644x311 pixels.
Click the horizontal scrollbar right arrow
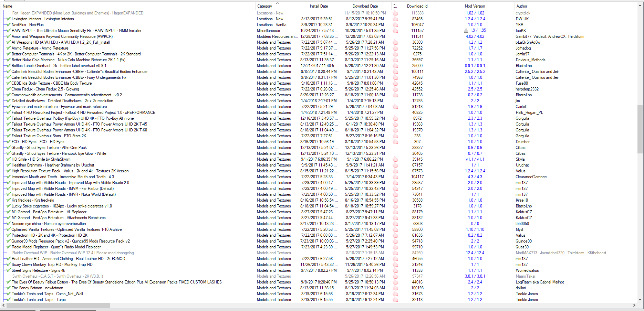click(x=634, y=305)
